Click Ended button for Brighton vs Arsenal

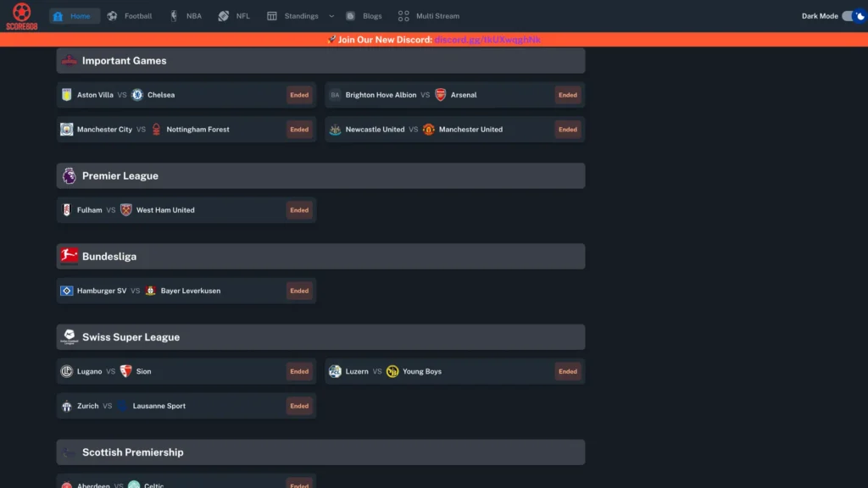[x=568, y=95]
